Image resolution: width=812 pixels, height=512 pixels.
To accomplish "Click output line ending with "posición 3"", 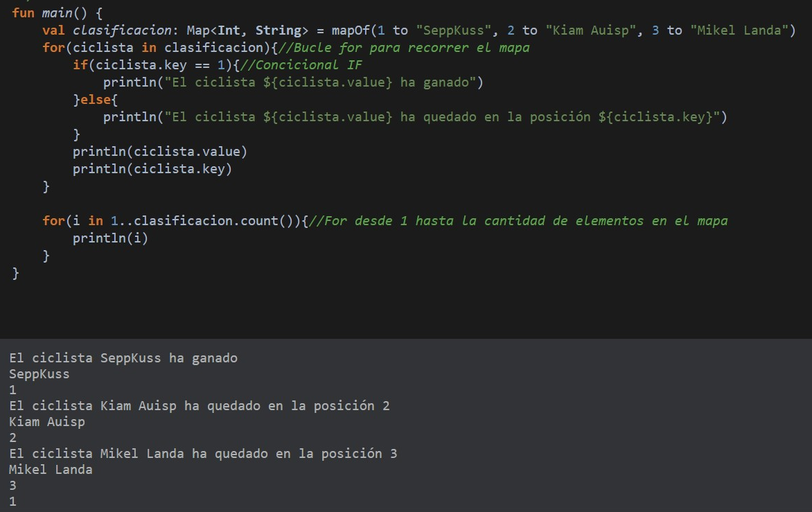I will tap(203, 454).
